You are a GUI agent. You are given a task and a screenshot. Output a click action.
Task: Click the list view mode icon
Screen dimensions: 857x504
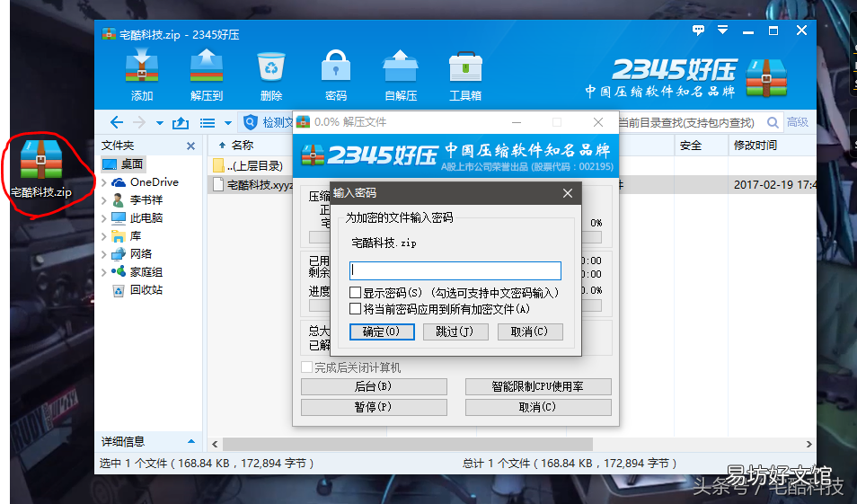[208, 123]
